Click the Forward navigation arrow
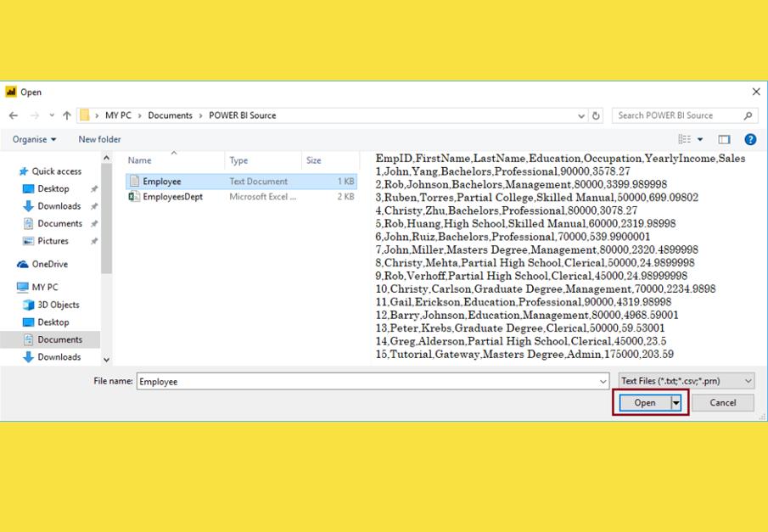 34,115
